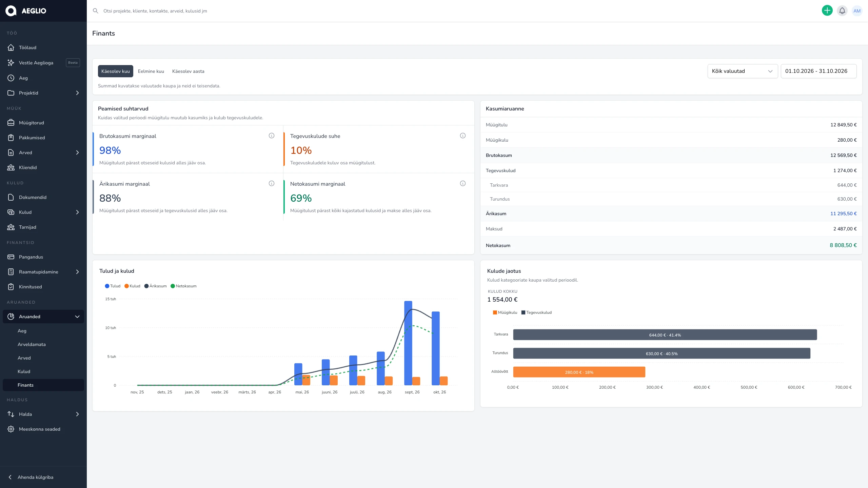This screenshot has height=488, width=868.
Task: Expand Projektid in the sidebar
Action: pos(43,93)
